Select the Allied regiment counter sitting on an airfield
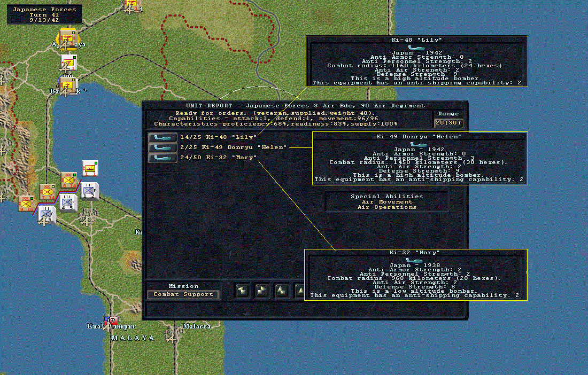588x375 pixels. [47, 215]
